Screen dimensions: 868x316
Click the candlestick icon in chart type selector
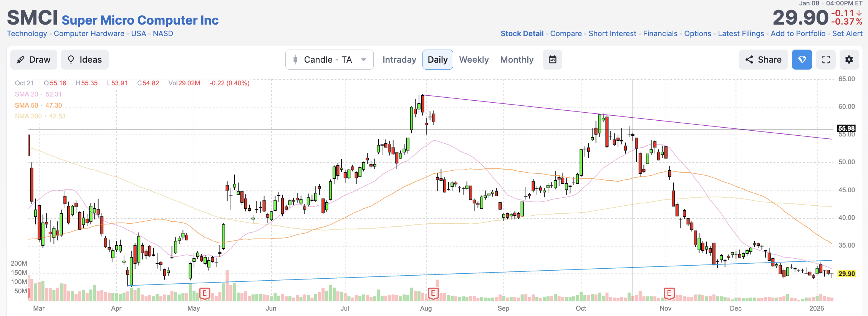[x=295, y=60]
